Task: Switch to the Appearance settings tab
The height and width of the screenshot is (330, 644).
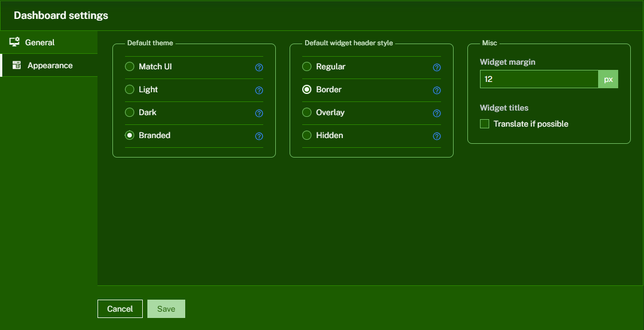Action: [x=50, y=65]
